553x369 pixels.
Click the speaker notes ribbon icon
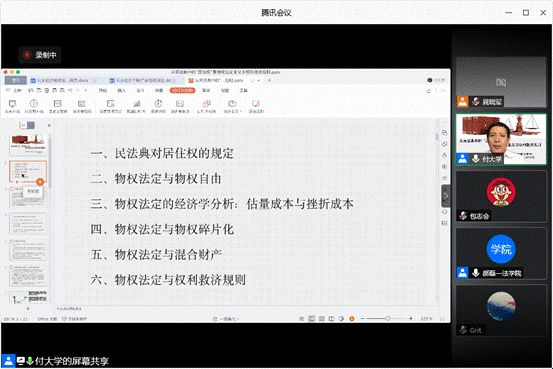click(x=180, y=105)
